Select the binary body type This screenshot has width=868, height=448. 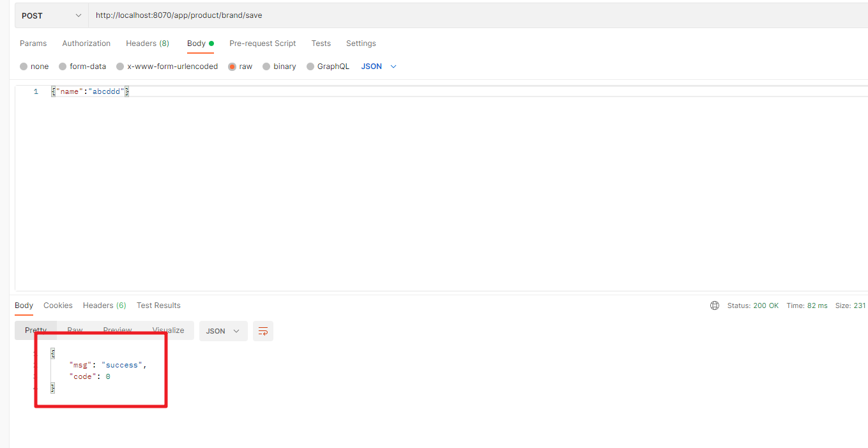(280, 66)
